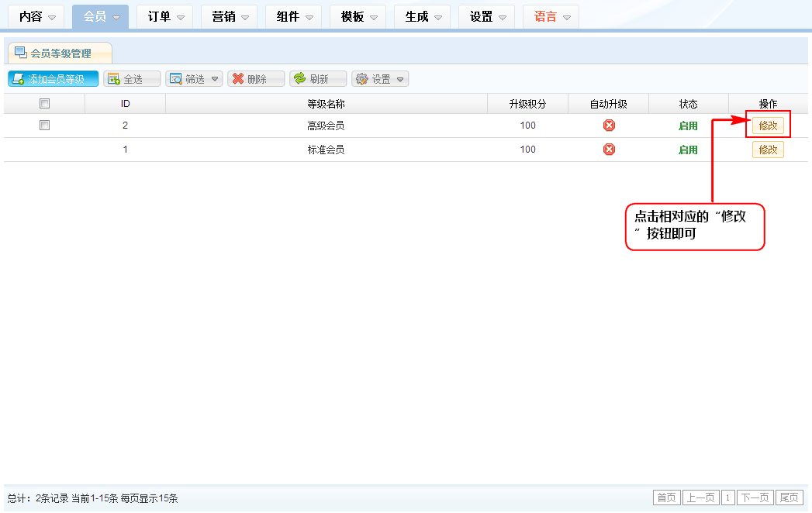Expand the 语言 language menu

(551, 16)
